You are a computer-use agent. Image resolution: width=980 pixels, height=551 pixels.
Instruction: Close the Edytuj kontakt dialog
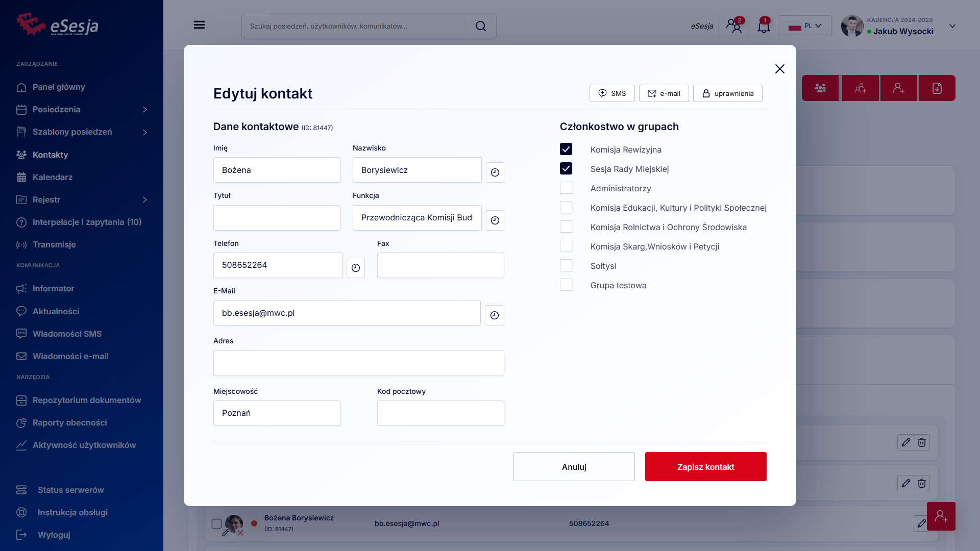[x=779, y=69]
